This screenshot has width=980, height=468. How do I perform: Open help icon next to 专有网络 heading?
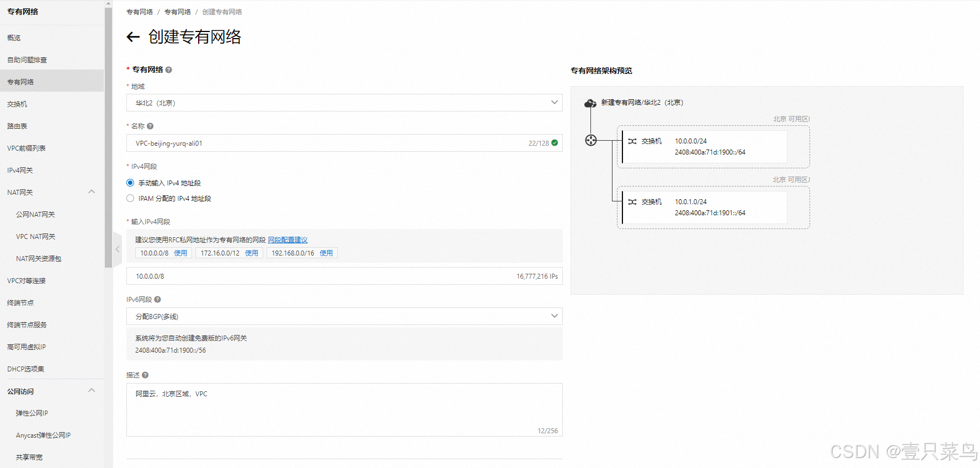(169, 70)
